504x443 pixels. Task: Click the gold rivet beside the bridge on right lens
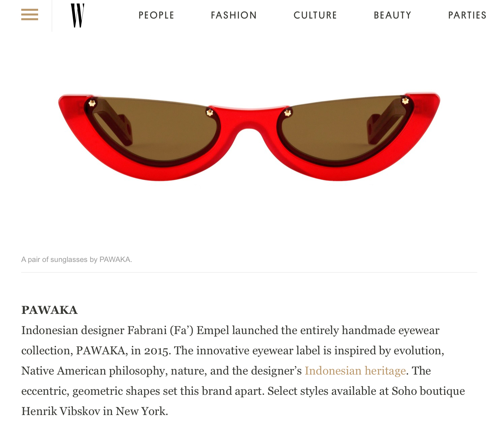tap(288, 113)
